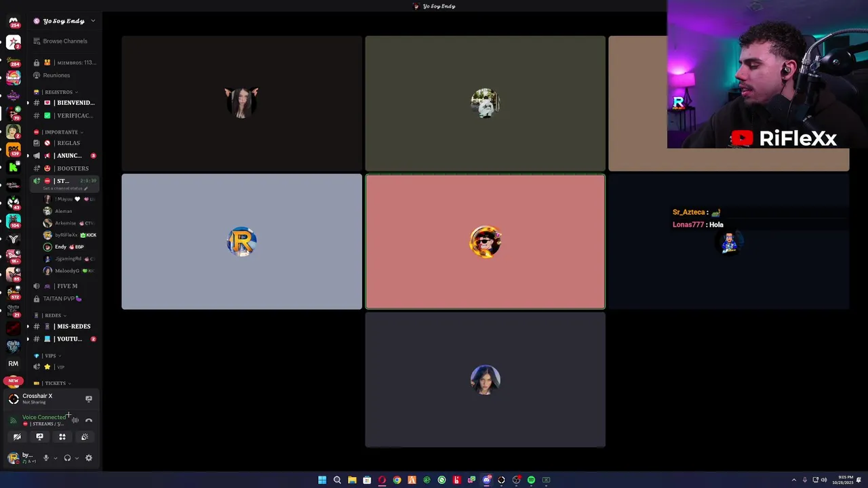Open the server icon with 572 badge
This screenshot has height=488, width=868.
(13, 293)
